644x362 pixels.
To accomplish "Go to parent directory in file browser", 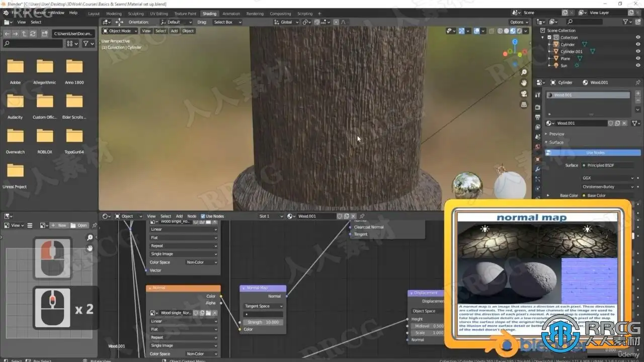I will coord(24,34).
